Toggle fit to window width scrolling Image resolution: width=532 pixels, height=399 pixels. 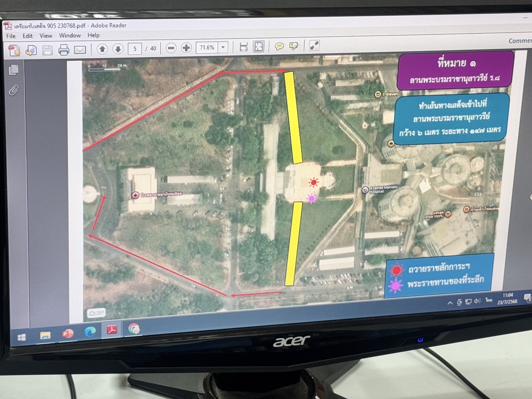pyautogui.click(x=243, y=47)
